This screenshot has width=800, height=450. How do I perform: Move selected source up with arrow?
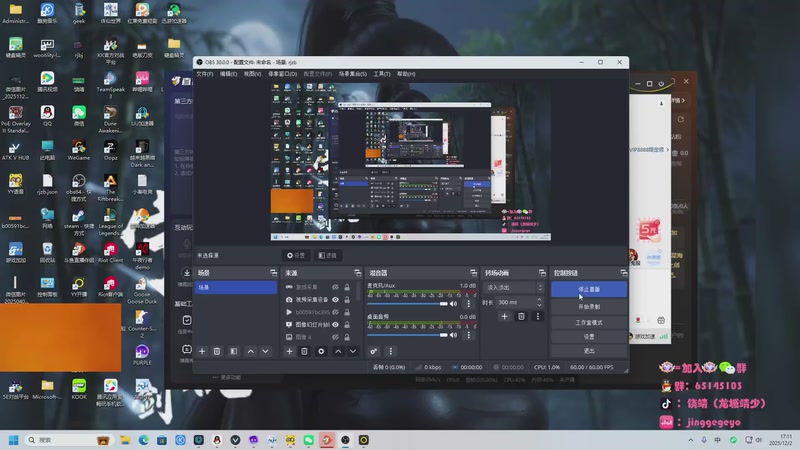338,351
